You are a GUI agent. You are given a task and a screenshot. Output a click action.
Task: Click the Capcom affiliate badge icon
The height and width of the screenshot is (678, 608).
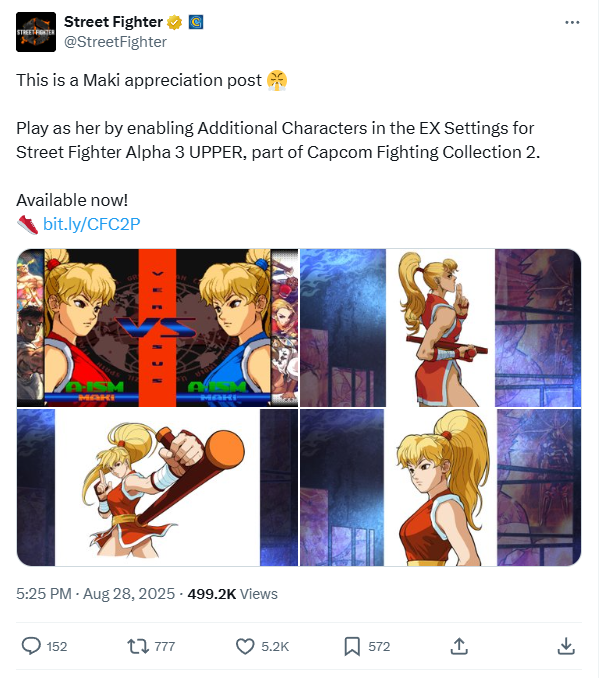point(196,22)
